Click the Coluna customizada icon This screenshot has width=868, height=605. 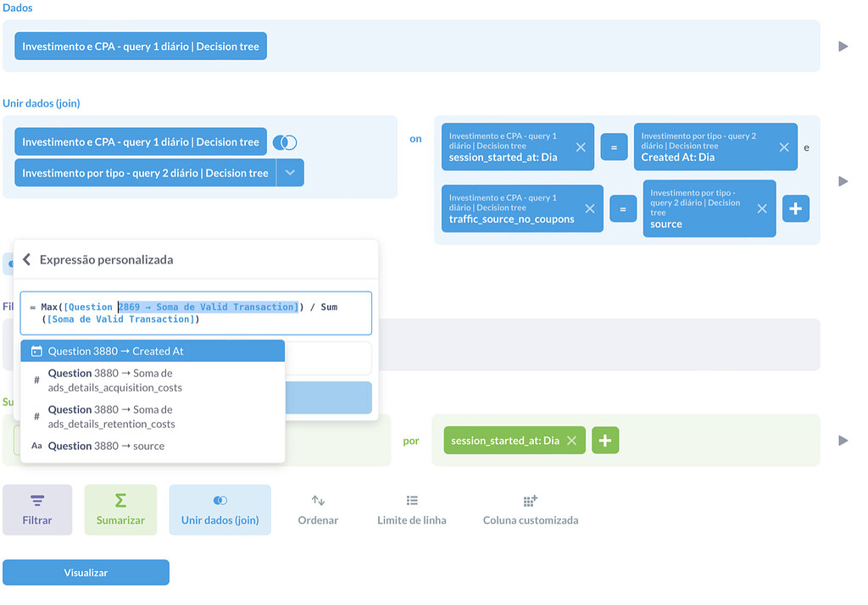(530, 501)
